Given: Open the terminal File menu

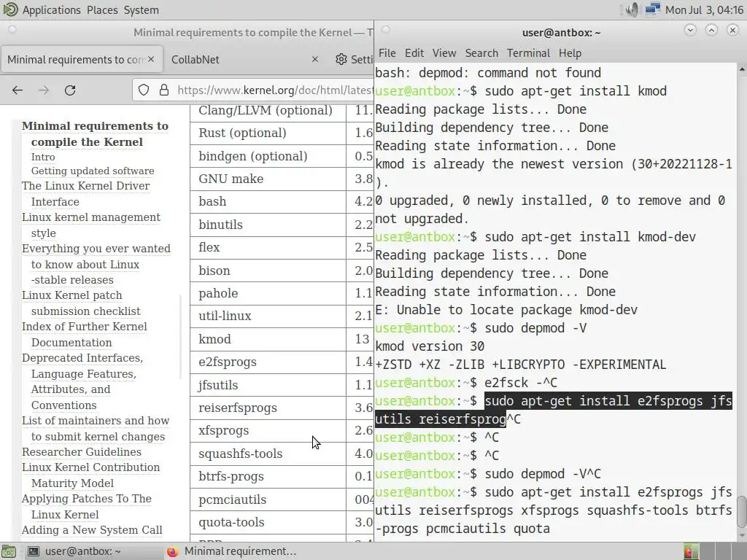Looking at the screenshot, I should (x=387, y=52).
